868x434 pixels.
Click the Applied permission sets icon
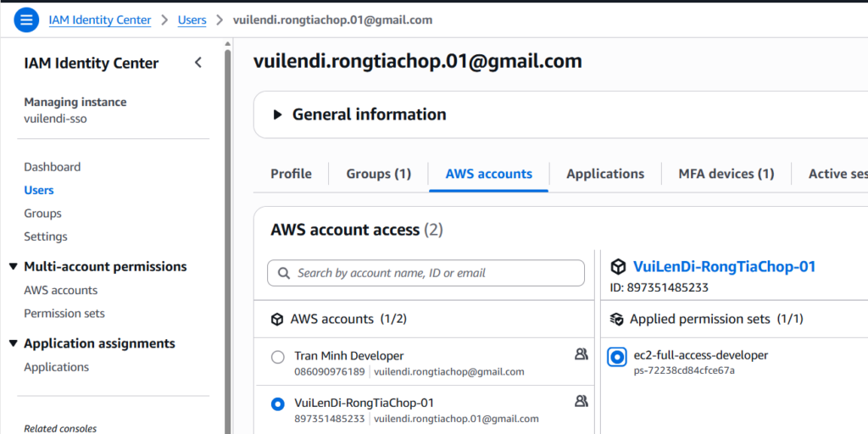617,320
